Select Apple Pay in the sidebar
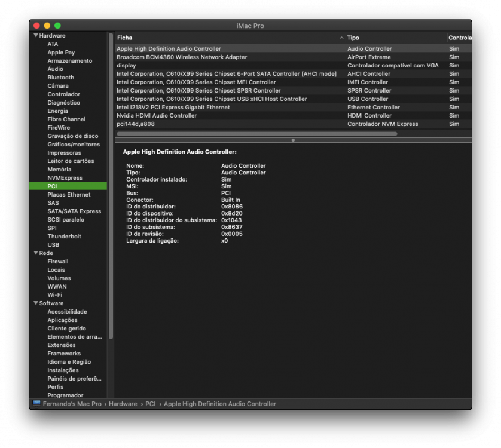The width and height of the screenshot is (501, 448). [x=61, y=53]
